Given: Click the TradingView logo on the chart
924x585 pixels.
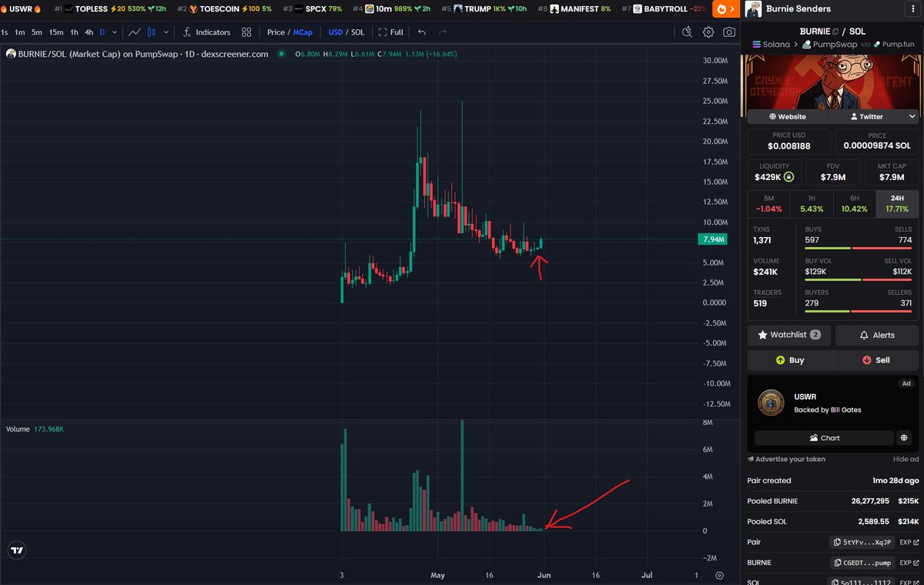Looking at the screenshot, I should (16, 550).
